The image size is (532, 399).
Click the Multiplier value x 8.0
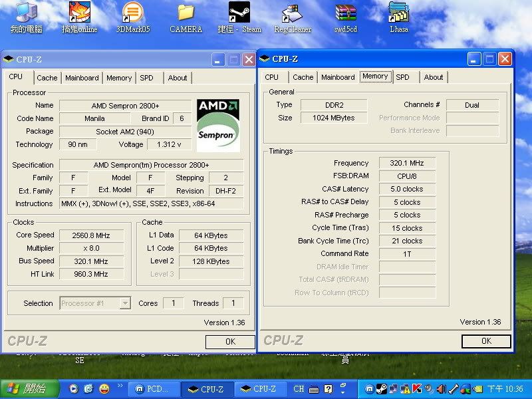click(x=91, y=248)
